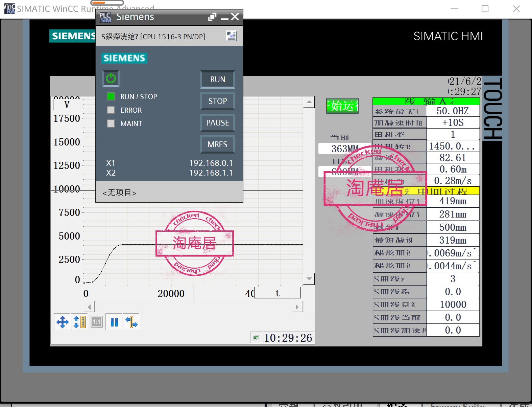Click the WinCC RA title bar icon
Screen dimensions: 532x407
tap(9, 9)
